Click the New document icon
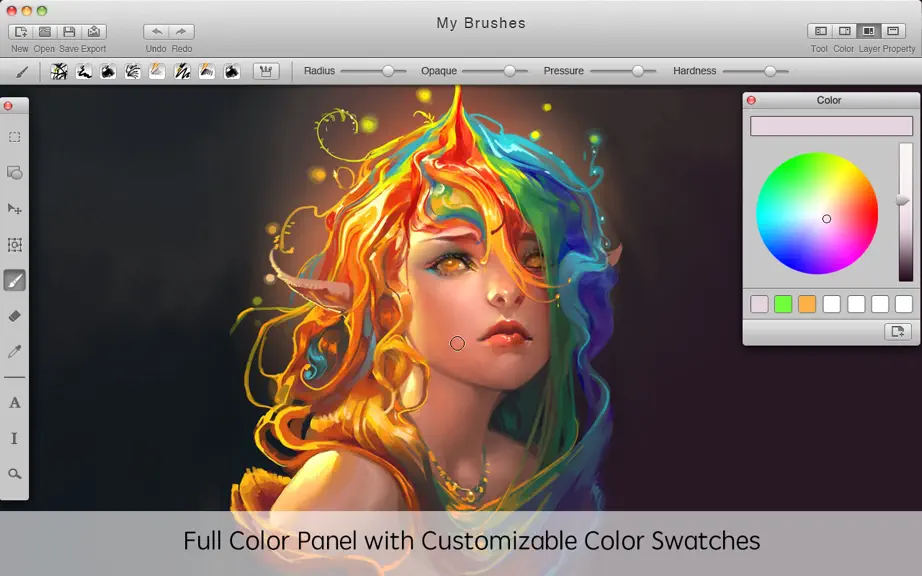Viewport: 922px width, 576px height. pyautogui.click(x=21, y=32)
